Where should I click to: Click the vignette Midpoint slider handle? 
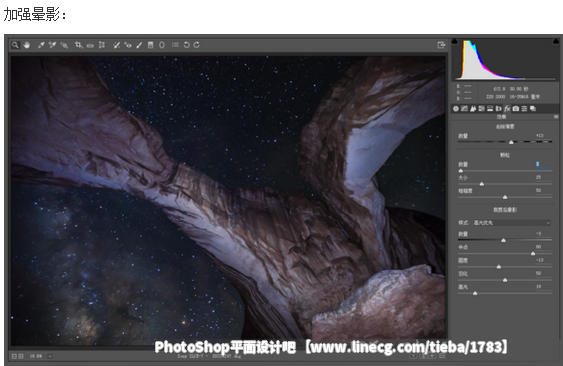pos(533,254)
